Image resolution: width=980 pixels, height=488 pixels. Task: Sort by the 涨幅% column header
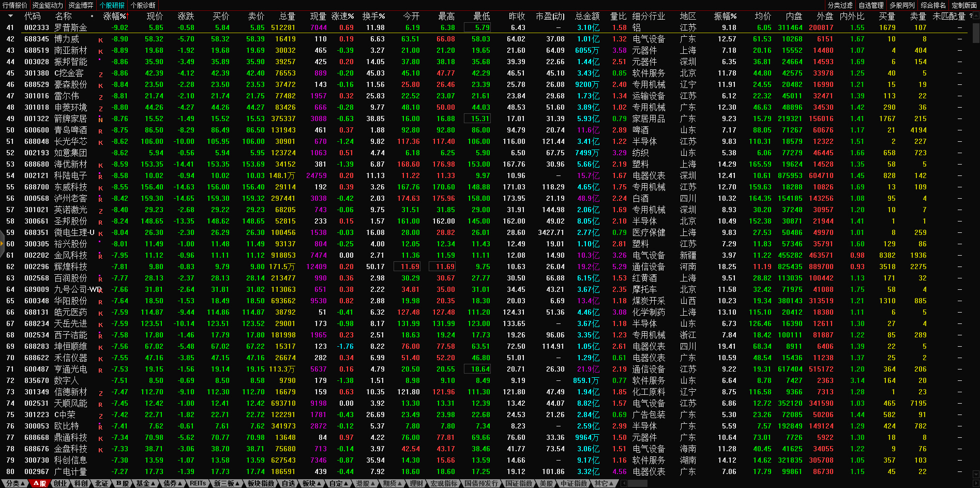[x=115, y=16]
